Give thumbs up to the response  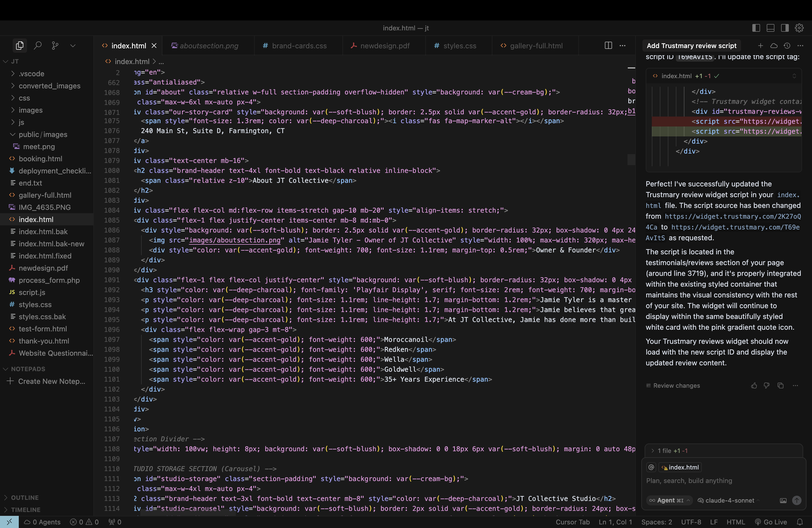(754, 386)
